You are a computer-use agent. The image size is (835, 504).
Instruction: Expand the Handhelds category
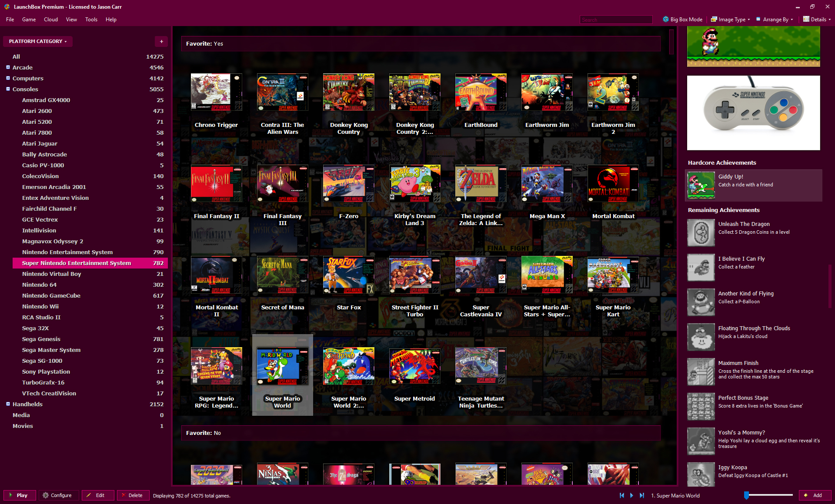point(8,404)
